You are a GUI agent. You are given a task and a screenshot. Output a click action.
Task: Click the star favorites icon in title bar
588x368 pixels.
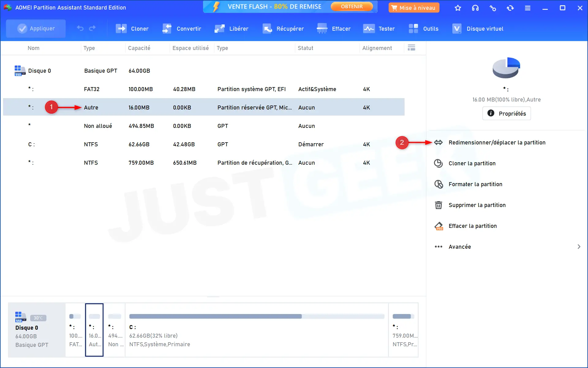click(458, 8)
